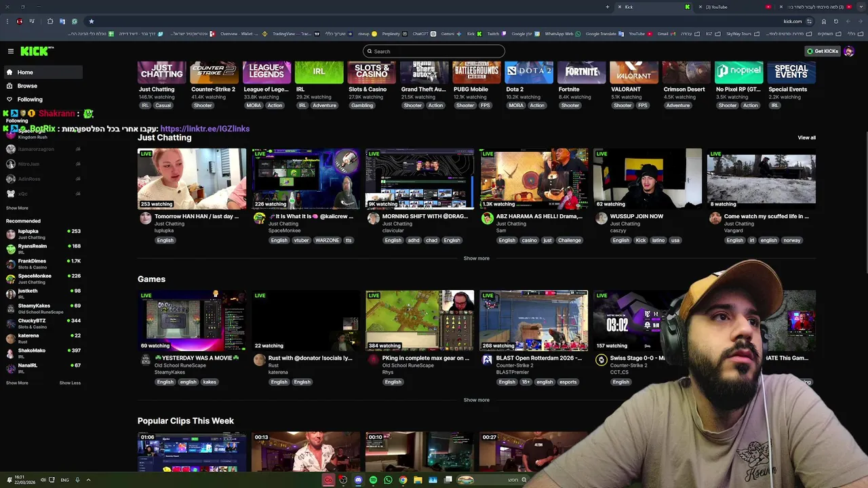Open the ChatGPT bookmark
This screenshot has height=488, width=868.
point(423,33)
